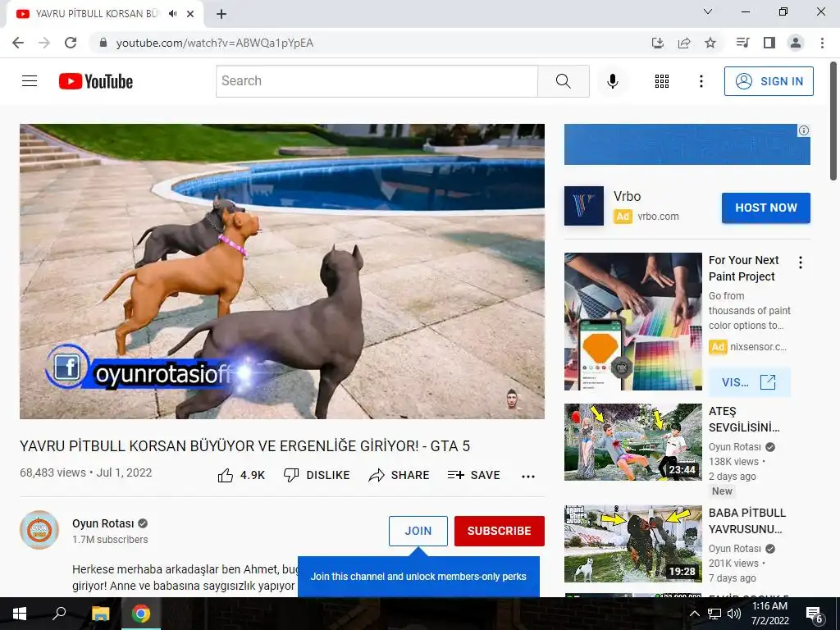View site info via the lock icon
Viewport: 840px width, 630px height.
(x=103, y=43)
